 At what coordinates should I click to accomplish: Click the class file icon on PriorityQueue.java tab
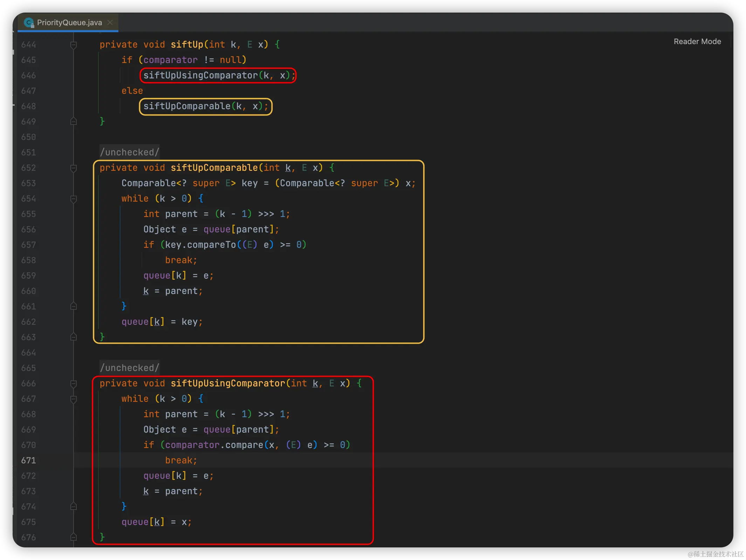(x=29, y=23)
